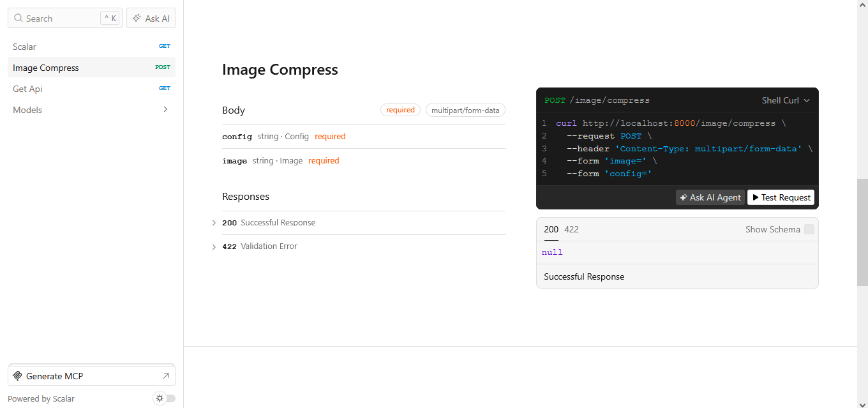This screenshot has height=408, width=868.
Task: Click the Models sidebar label
Action: click(x=27, y=110)
